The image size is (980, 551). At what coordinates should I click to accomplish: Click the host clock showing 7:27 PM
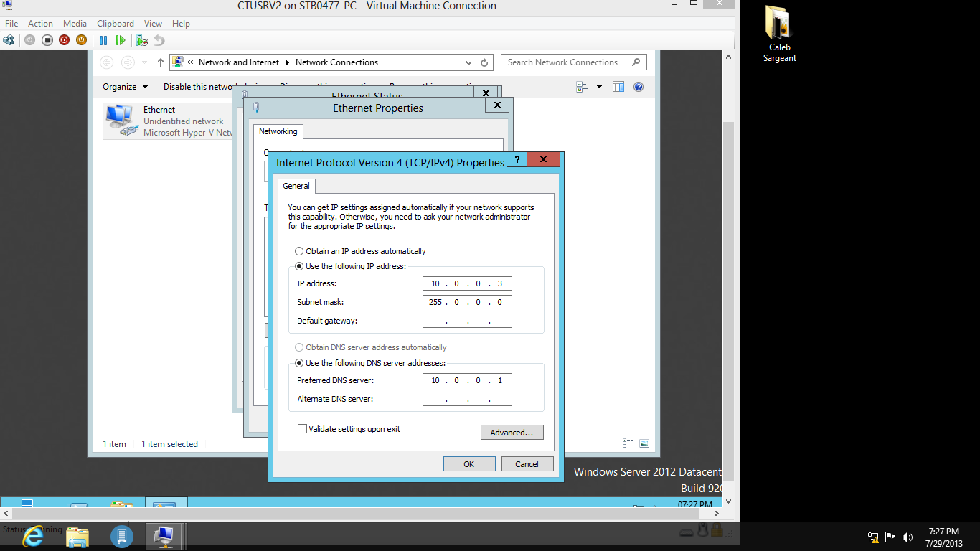[944, 537]
